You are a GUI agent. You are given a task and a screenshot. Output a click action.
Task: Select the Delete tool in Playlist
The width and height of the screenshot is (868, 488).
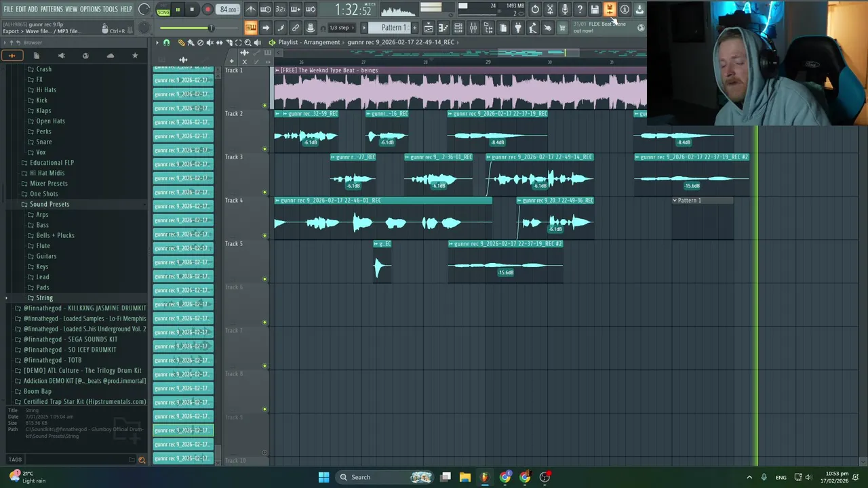tap(200, 43)
